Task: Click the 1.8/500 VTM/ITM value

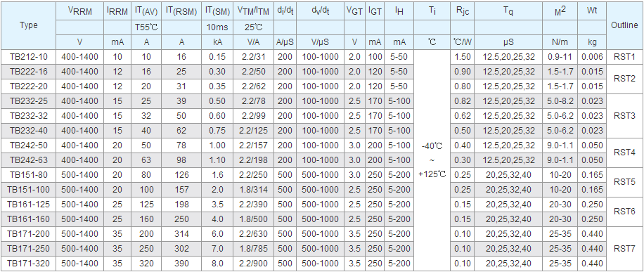Action: (253, 219)
